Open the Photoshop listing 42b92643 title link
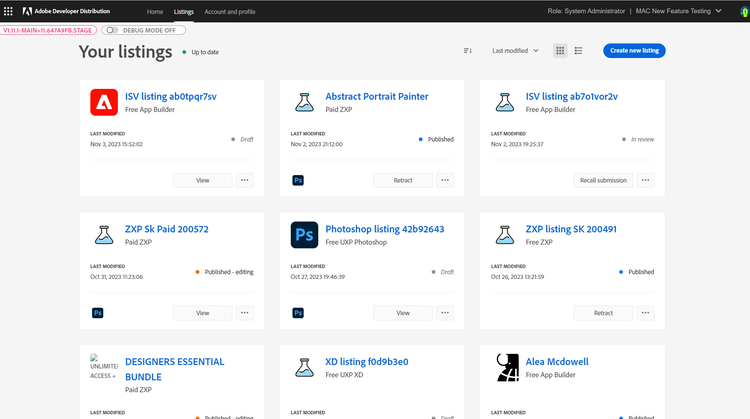Viewport: 750px width, 419px height. click(x=384, y=229)
